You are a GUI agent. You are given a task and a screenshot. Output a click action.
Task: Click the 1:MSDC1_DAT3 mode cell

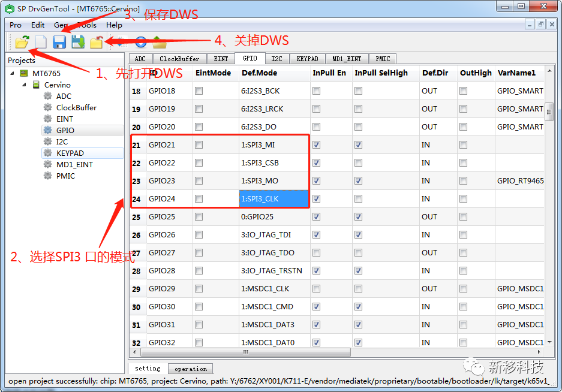point(275,325)
